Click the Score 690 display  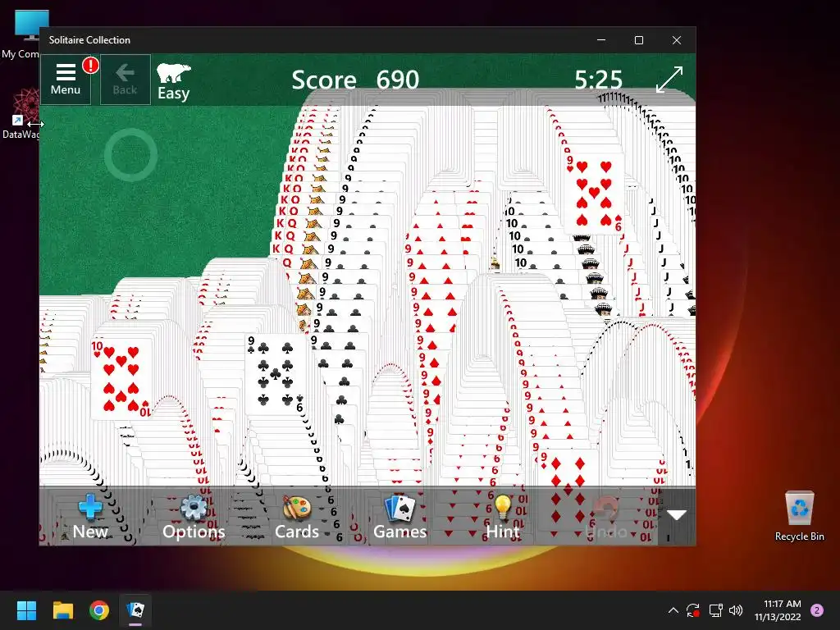point(355,80)
